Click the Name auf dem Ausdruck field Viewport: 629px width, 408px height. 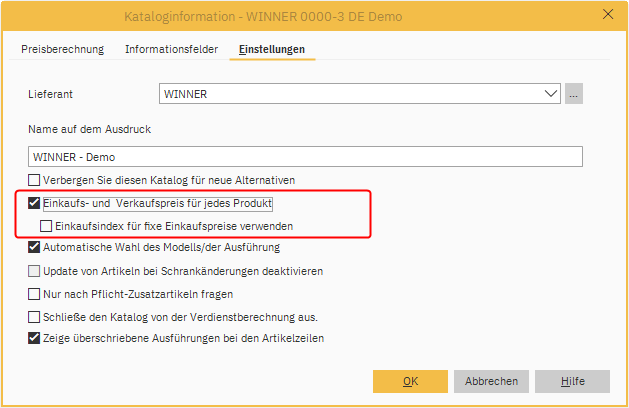click(x=305, y=156)
